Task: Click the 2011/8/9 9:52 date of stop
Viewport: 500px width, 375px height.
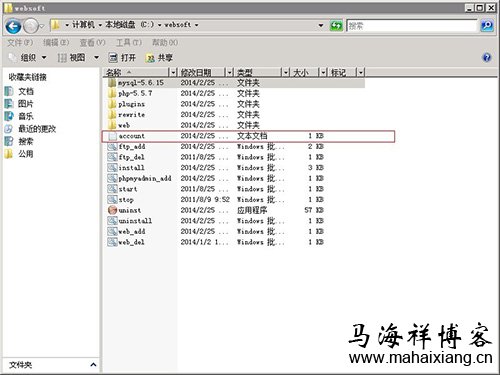Action: click(x=205, y=200)
